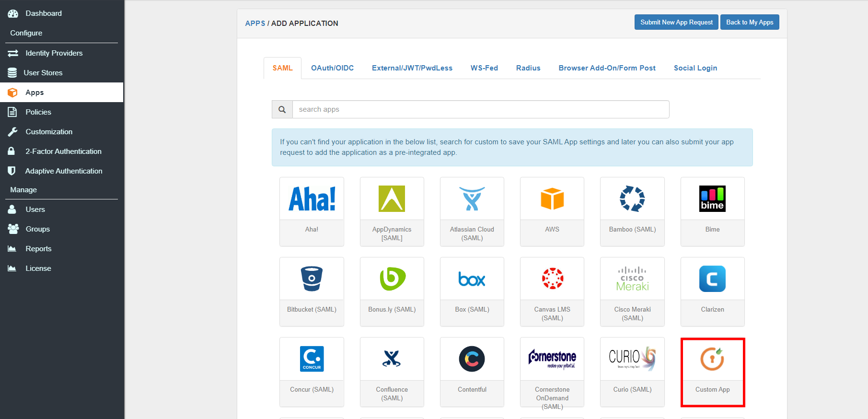Image resolution: width=868 pixels, height=419 pixels.
Task: Click the Users person icon
Action: [x=12, y=209]
